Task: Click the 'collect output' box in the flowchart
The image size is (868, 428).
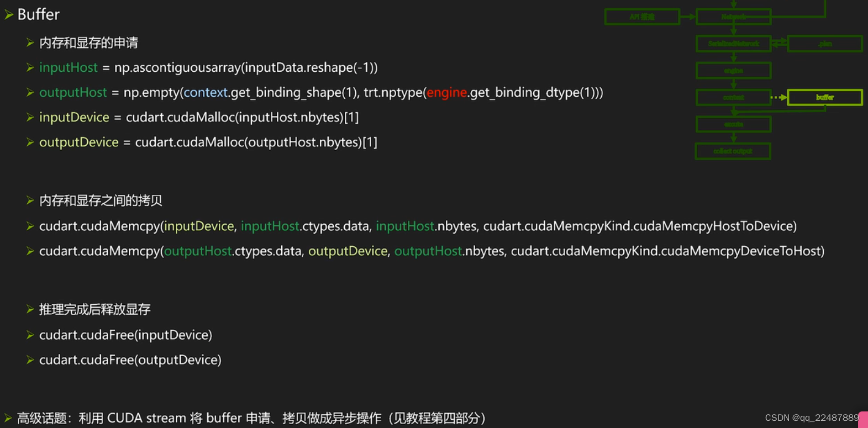Action: [x=733, y=151]
